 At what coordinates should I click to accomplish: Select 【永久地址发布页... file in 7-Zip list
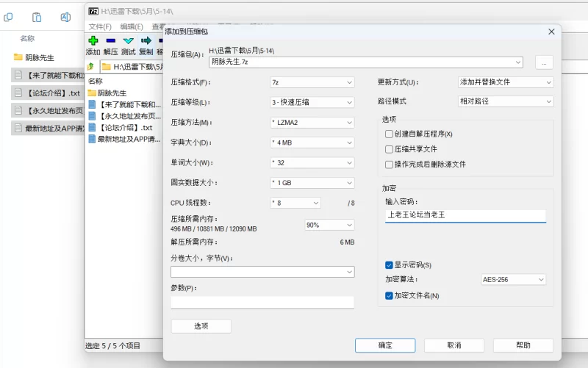click(x=124, y=116)
